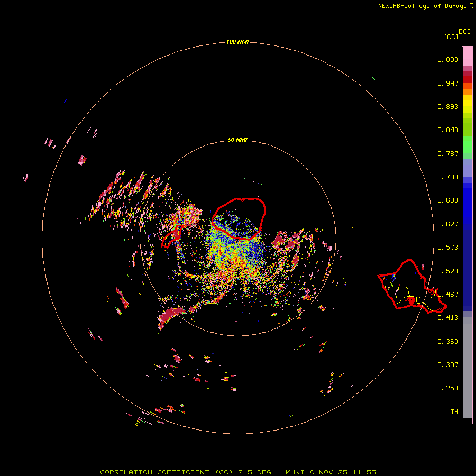
Task: Pick the lavender swatch just above 0.733
Action: coord(467,168)
